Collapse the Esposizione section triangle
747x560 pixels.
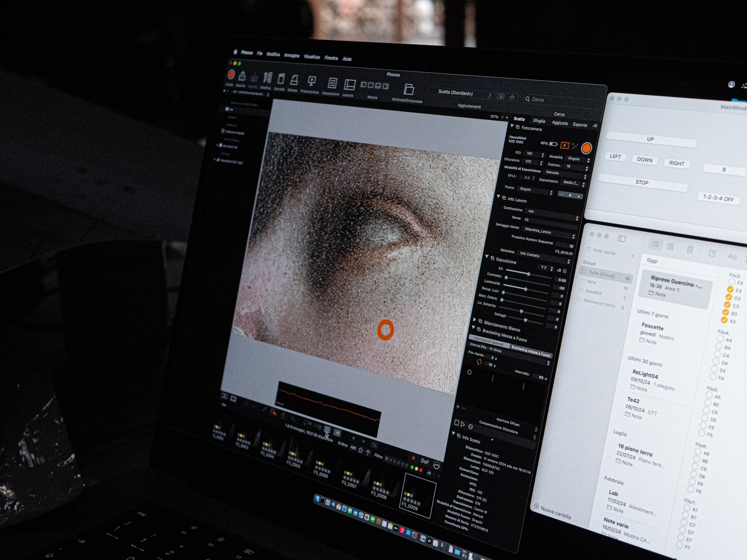point(487,257)
